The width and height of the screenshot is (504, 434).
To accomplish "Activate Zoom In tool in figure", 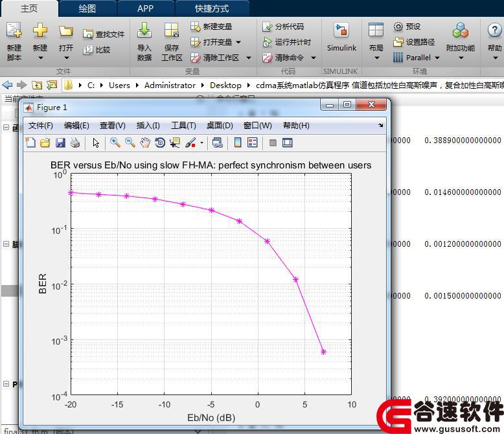I will (115, 143).
